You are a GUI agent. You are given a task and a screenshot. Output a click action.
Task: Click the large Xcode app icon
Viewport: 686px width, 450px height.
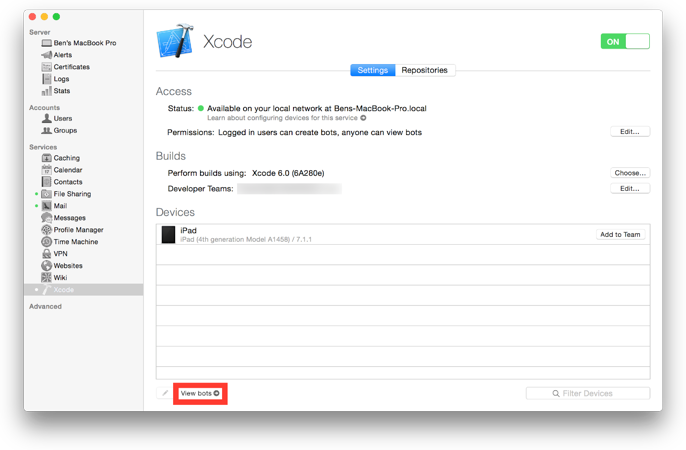tap(175, 41)
